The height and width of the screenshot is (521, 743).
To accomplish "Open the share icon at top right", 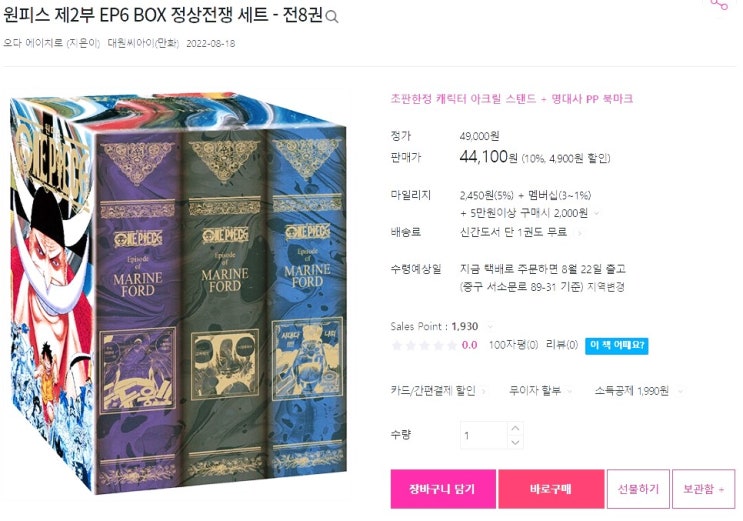I will pos(719,5).
